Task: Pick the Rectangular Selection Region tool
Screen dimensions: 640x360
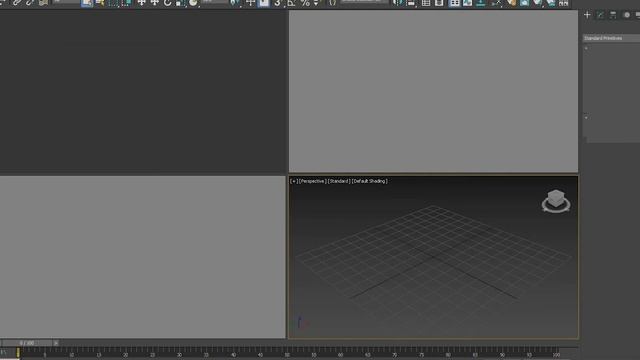Action: click(x=113, y=3)
